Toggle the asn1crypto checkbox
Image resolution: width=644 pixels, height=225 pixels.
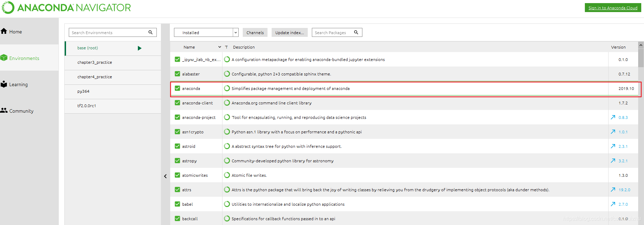(x=177, y=132)
